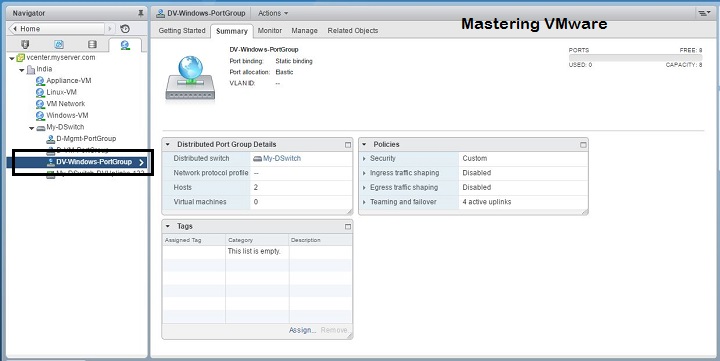This screenshot has height=361, width=720.
Task: Switch to Hosts and Clusters navigator view
Action: click(25, 45)
